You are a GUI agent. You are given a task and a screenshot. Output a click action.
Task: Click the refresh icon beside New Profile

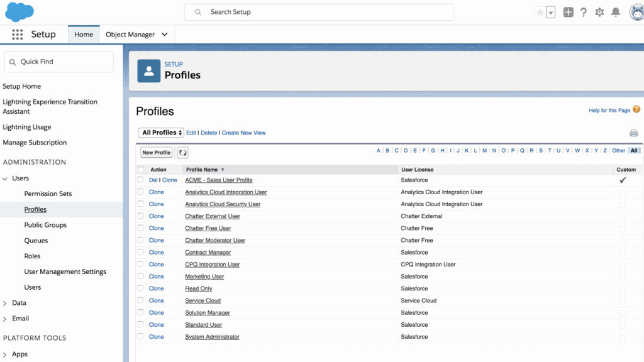pyautogui.click(x=182, y=153)
